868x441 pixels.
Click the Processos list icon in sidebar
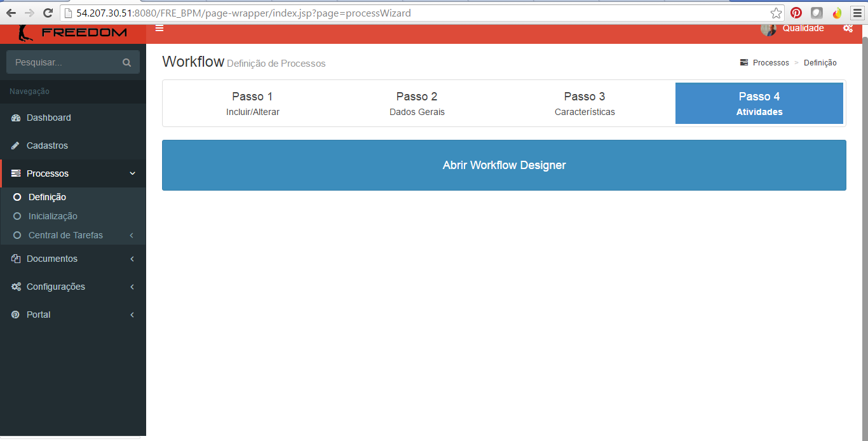tap(16, 173)
